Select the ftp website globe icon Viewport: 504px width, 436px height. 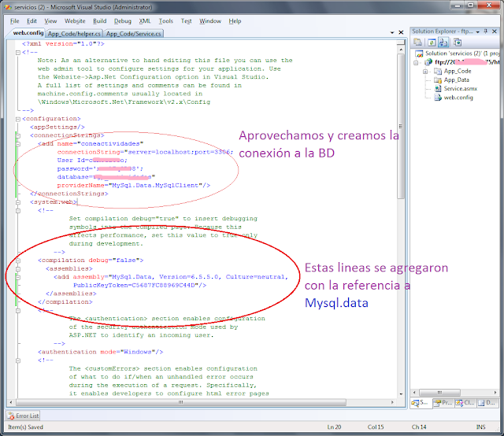pyautogui.click(x=428, y=62)
